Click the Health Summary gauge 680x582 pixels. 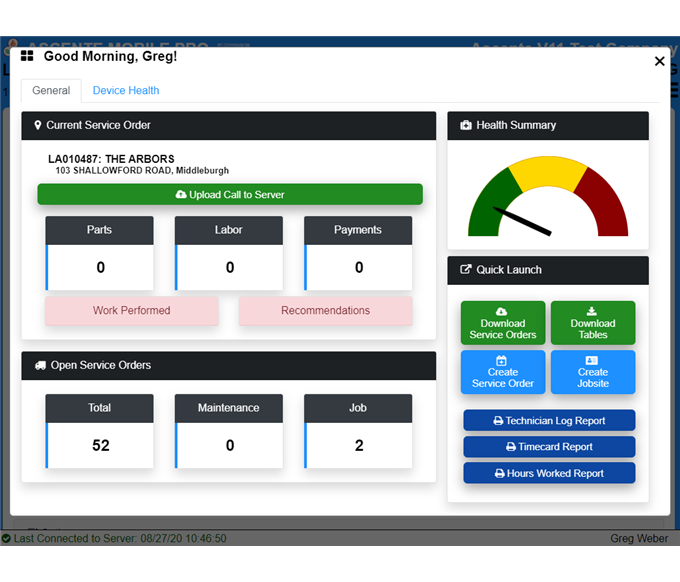[x=548, y=198]
